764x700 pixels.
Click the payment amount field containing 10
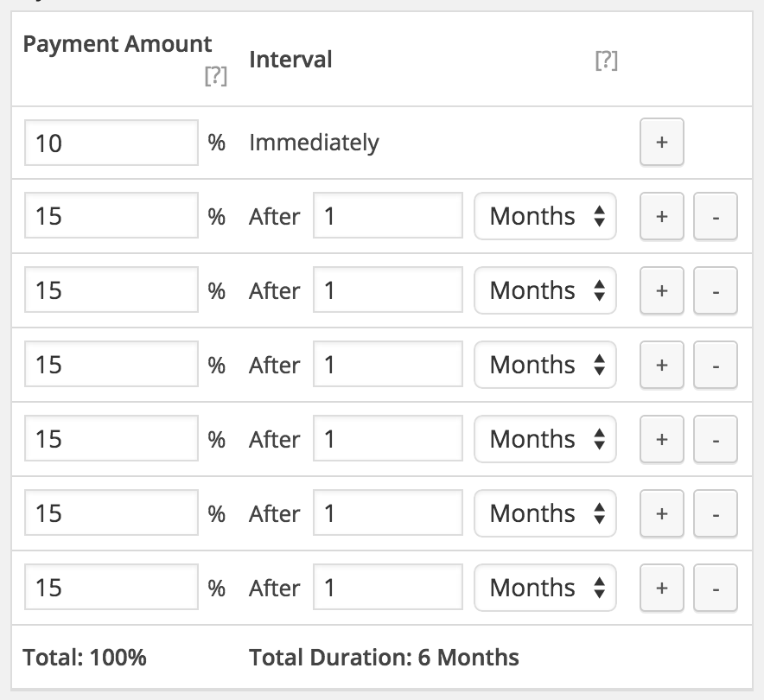coord(111,142)
